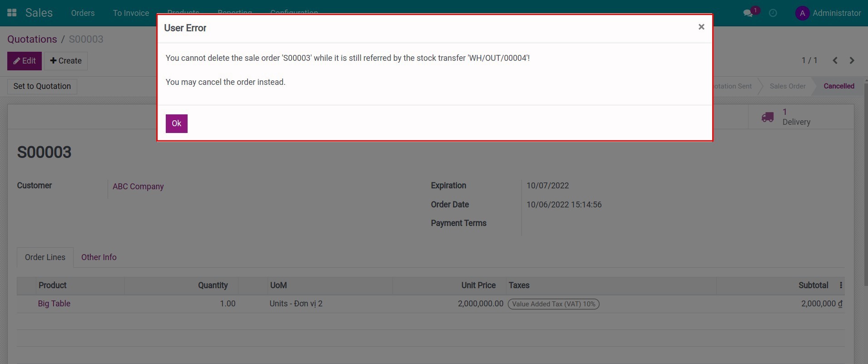Go to previous record arrow
This screenshot has width=868, height=364.
[835, 60]
